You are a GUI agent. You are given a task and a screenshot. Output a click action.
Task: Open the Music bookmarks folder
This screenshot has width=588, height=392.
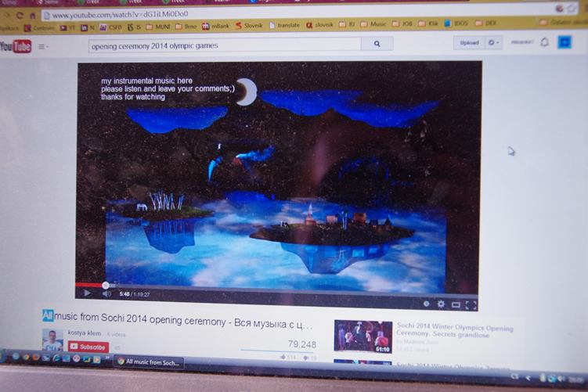click(x=373, y=24)
